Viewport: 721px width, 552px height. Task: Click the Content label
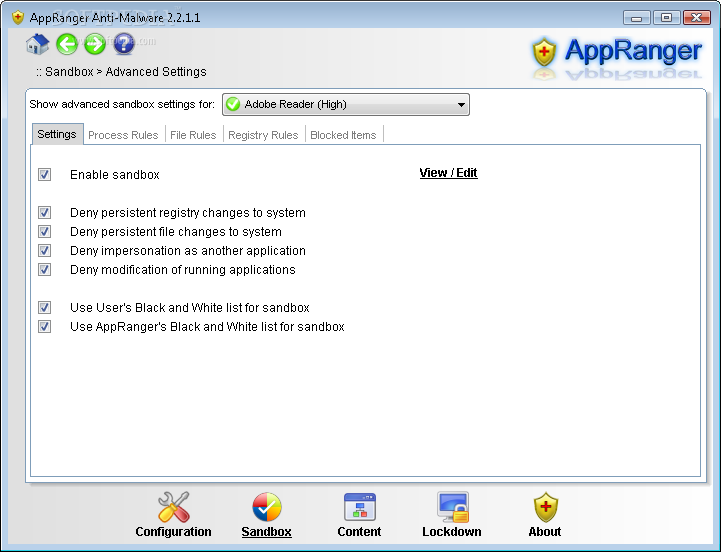[359, 532]
